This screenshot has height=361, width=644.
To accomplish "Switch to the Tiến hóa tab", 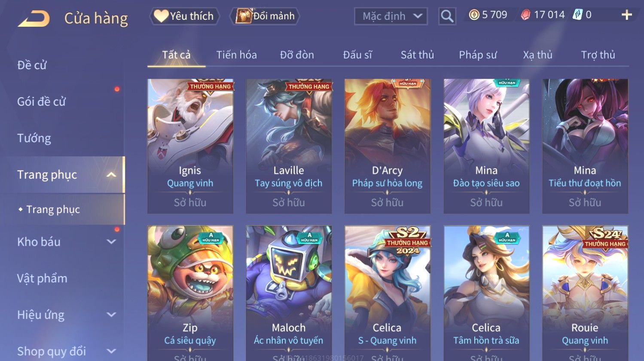I will click(236, 55).
